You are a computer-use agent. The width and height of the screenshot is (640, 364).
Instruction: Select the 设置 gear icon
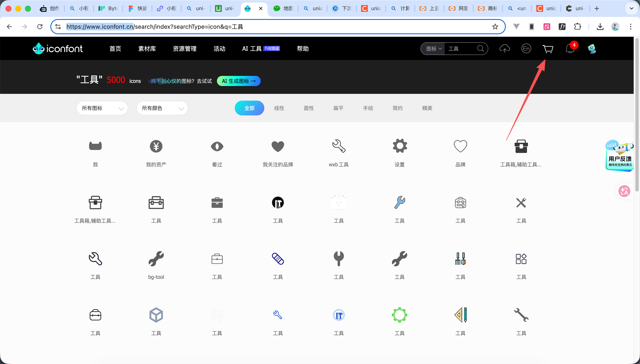[399, 146]
